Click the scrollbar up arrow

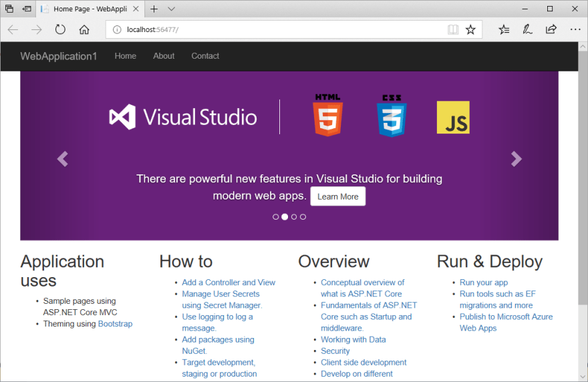pos(583,47)
